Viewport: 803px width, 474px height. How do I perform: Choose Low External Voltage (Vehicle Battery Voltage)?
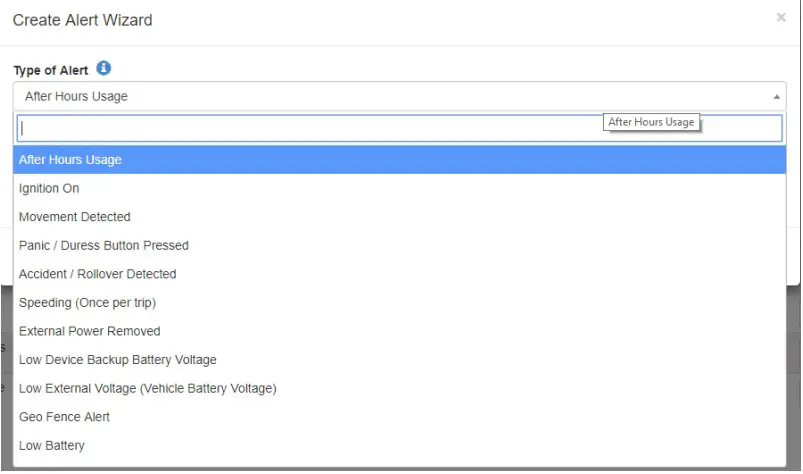[148, 388]
